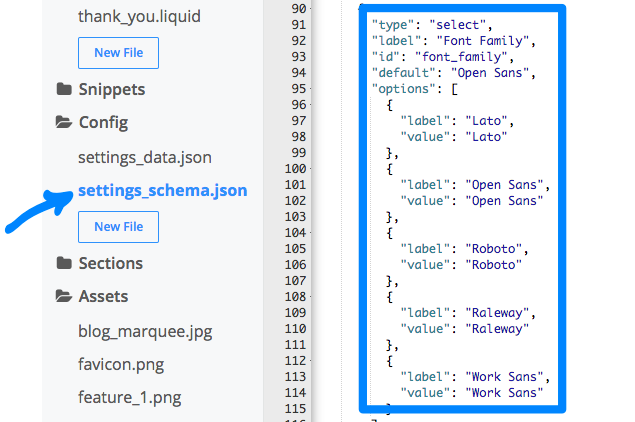The width and height of the screenshot is (635, 422).
Task: Click New File button under settings_schema.json
Action: (118, 227)
